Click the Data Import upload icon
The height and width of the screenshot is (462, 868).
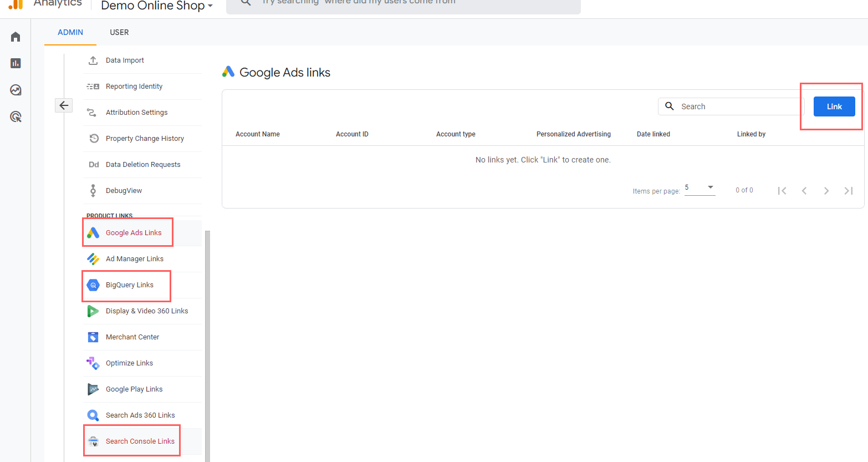pos(93,60)
